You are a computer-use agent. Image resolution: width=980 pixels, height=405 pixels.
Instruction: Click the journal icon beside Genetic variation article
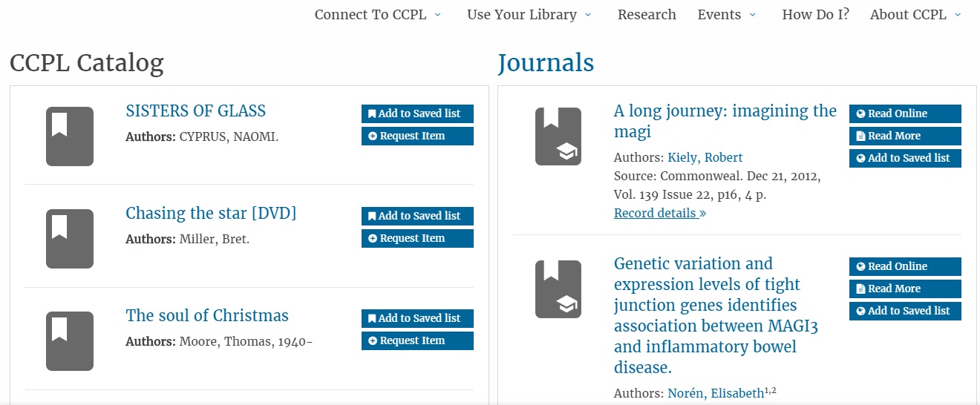coord(558,289)
